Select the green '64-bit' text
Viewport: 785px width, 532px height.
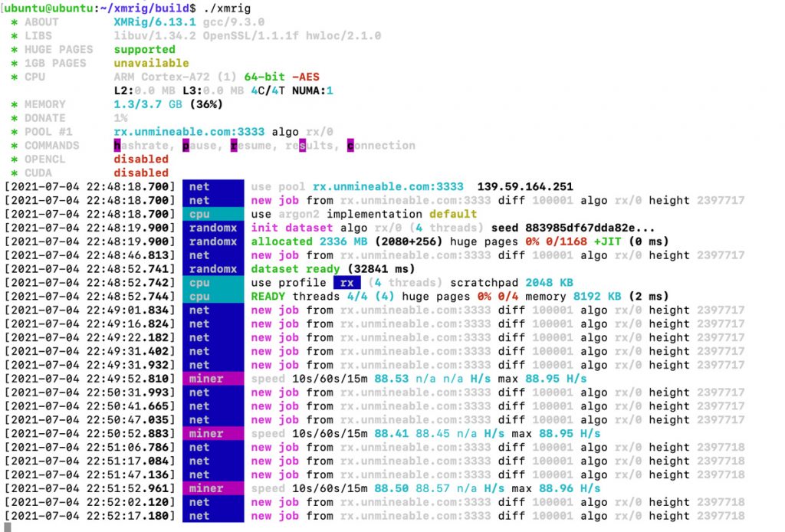pos(264,77)
